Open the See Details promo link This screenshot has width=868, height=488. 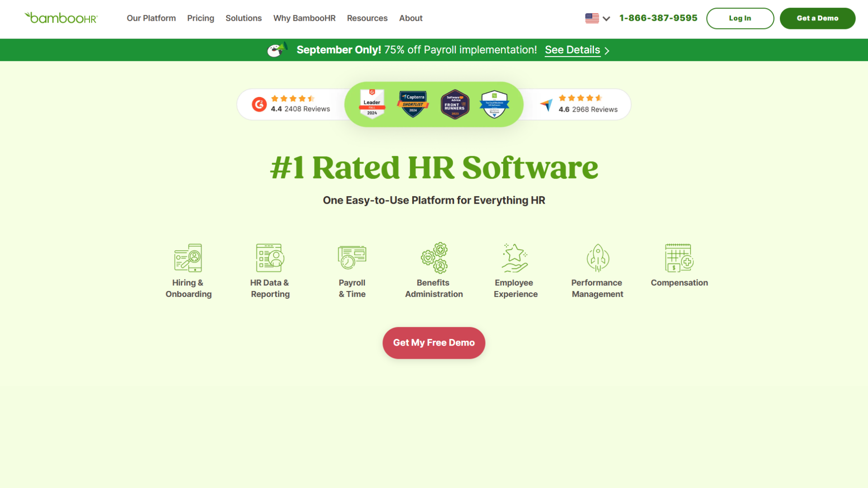pyautogui.click(x=572, y=50)
